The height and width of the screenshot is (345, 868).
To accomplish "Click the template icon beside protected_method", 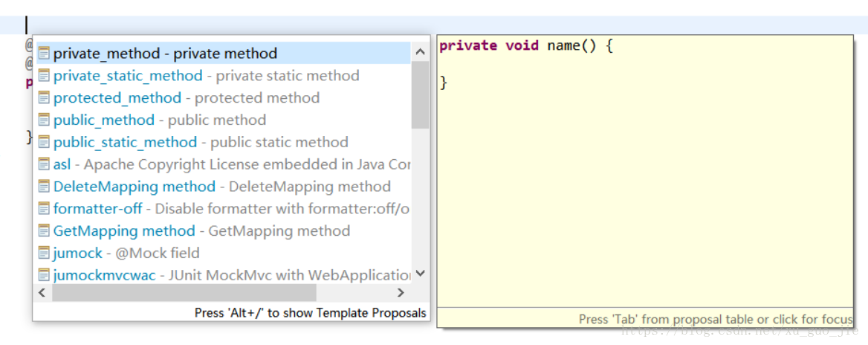I will 44,98.
